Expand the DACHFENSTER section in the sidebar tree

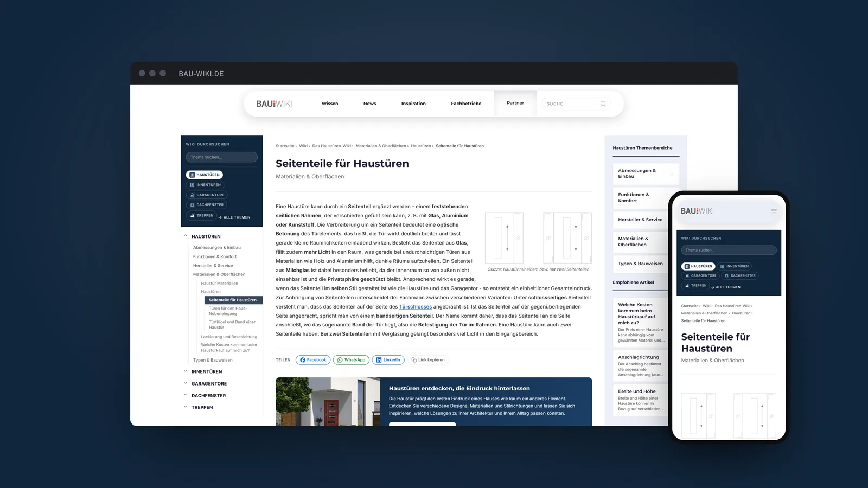click(x=185, y=395)
